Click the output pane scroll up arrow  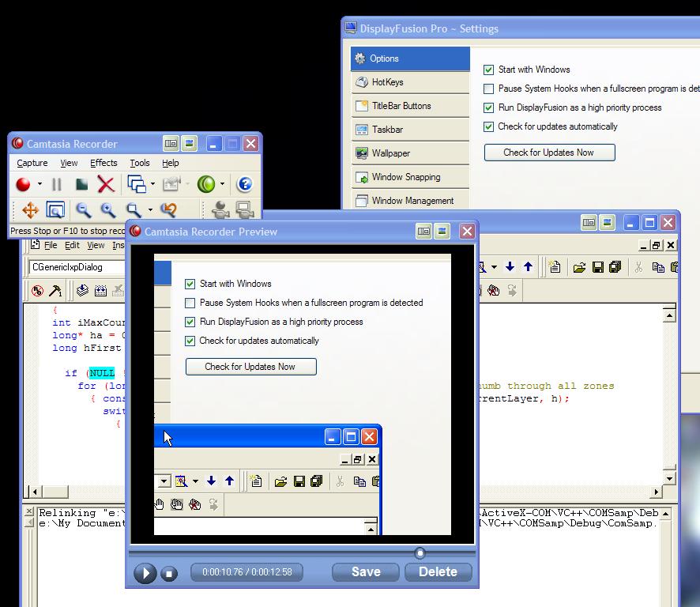click(x=665, y=514)
